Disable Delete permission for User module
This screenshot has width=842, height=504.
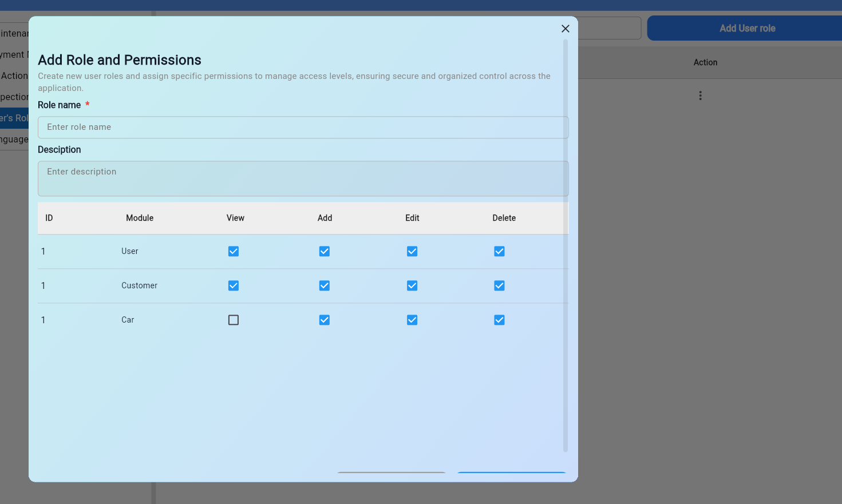[x=499, y=252]
